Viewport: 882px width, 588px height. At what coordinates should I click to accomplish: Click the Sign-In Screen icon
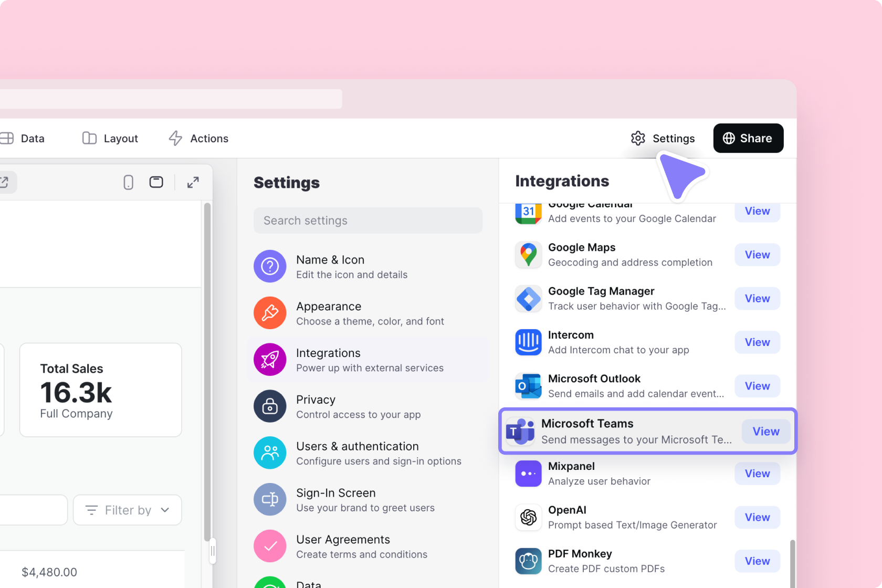click(270, 499)
